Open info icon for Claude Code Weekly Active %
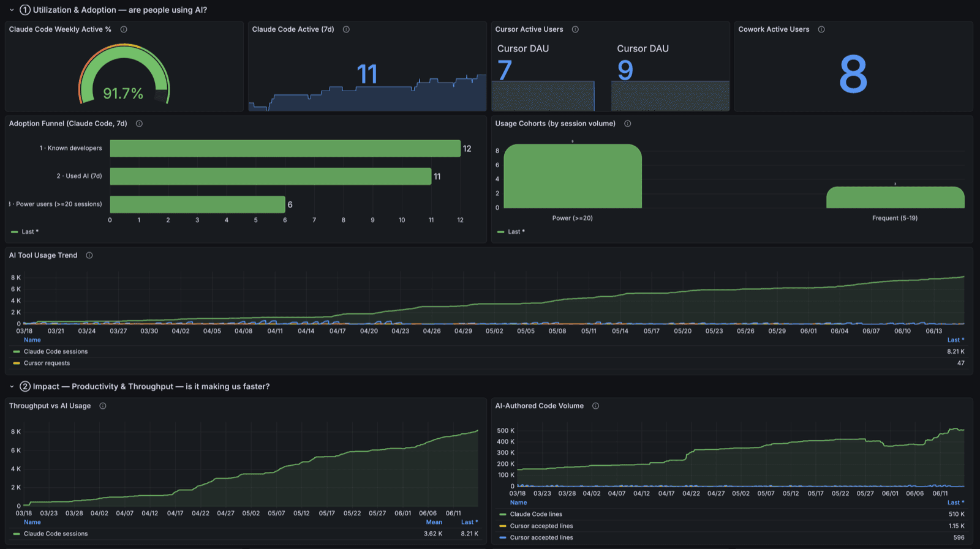Image resolution: width=980 pixels, height=549 pixels. tap(124, 29)
